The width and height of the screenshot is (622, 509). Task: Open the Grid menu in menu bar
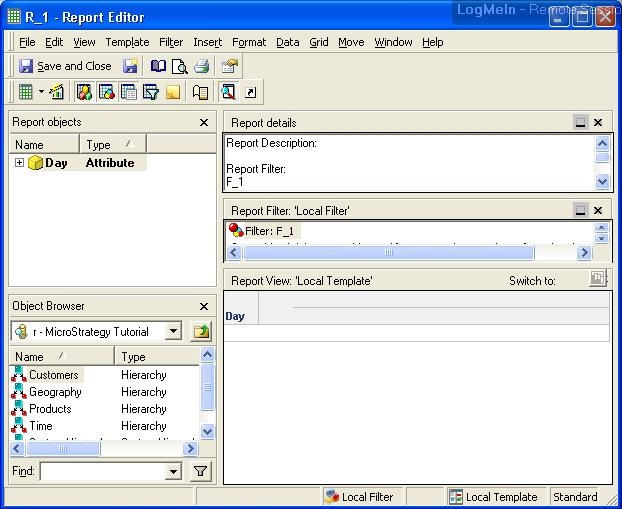[318, 42]
